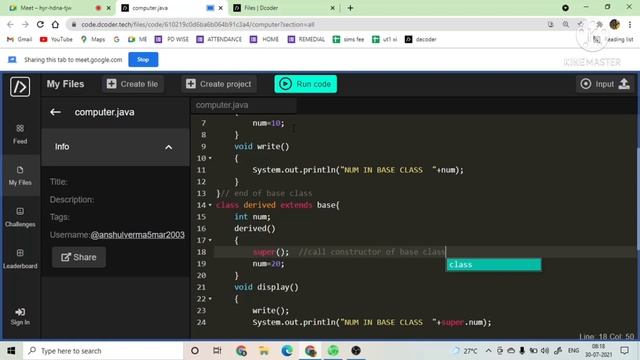Screen dimensions: 640x360
Task: Open the REMEDIAL bookmark
Action: point(306,39)
